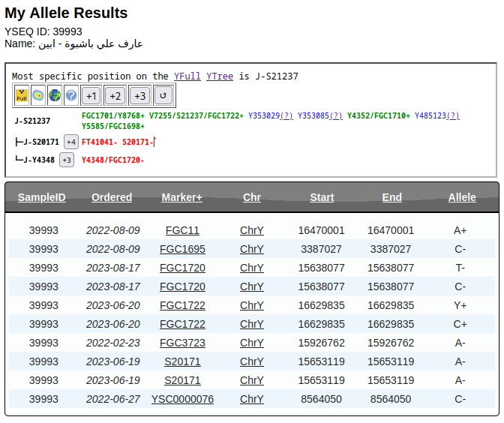The width and height of the screenshot is (504, 423).
Task: Click start value 16470001 in FGC11 row
Action: pos(321,230)
